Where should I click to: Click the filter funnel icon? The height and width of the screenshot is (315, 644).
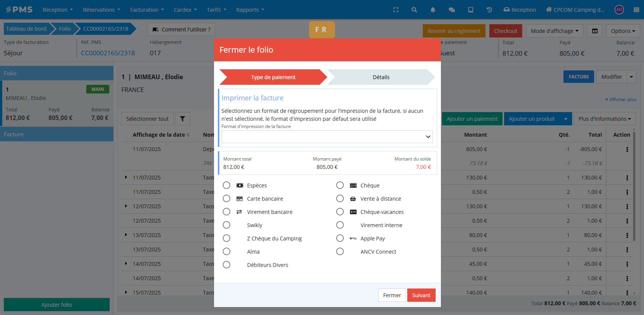[x=182, y=119]
